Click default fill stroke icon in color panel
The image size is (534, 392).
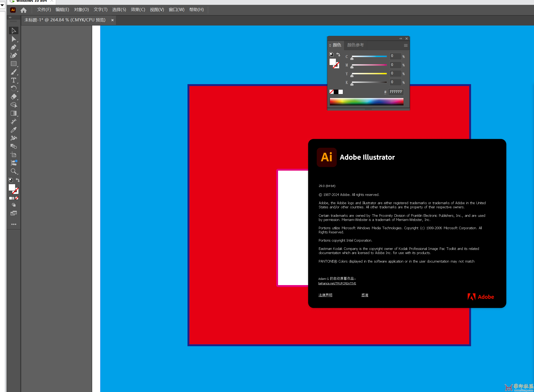[331, 54]
